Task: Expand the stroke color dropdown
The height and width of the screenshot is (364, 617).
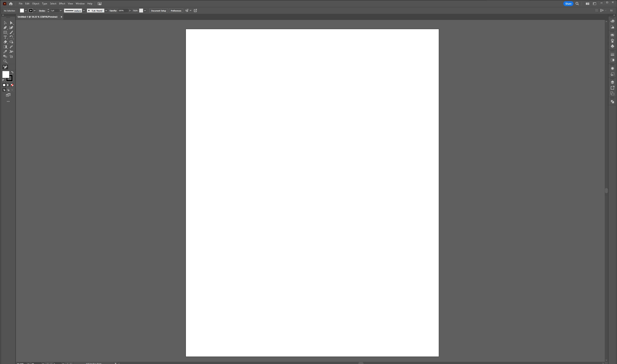Action: 35,11
